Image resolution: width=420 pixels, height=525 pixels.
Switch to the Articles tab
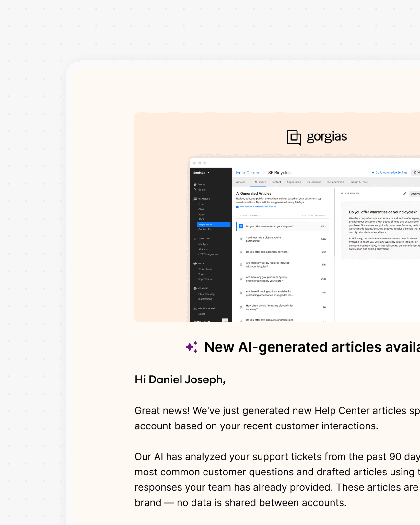point(240,182)
